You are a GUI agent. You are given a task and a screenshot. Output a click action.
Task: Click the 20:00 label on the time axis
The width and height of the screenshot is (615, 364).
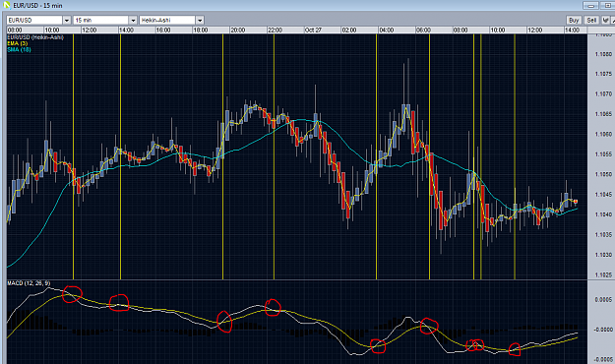pos(238,30)
